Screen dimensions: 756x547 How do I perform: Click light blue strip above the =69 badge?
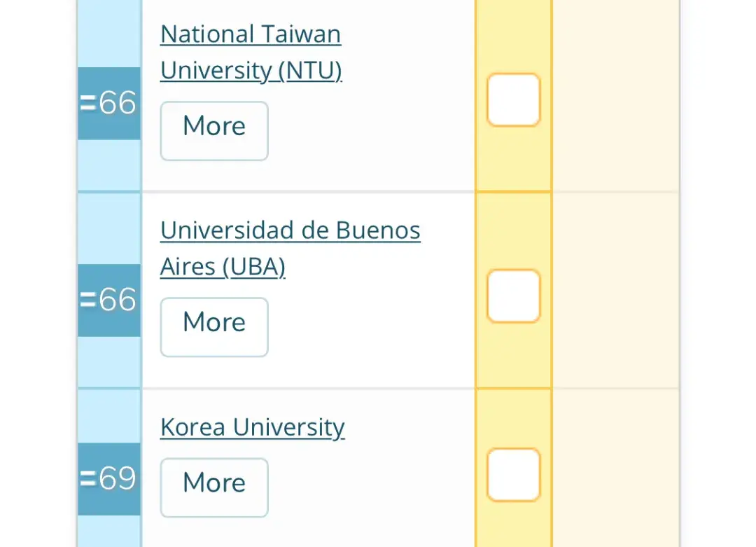point(109,415)
